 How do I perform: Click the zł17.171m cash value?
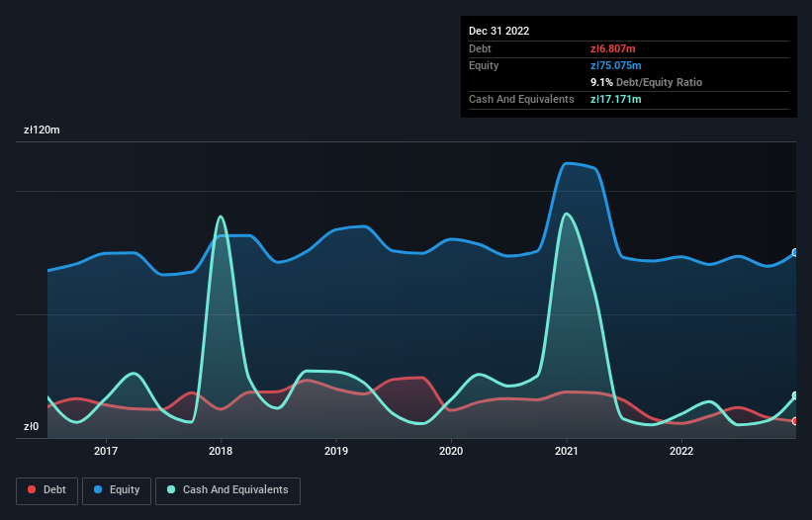616,99
